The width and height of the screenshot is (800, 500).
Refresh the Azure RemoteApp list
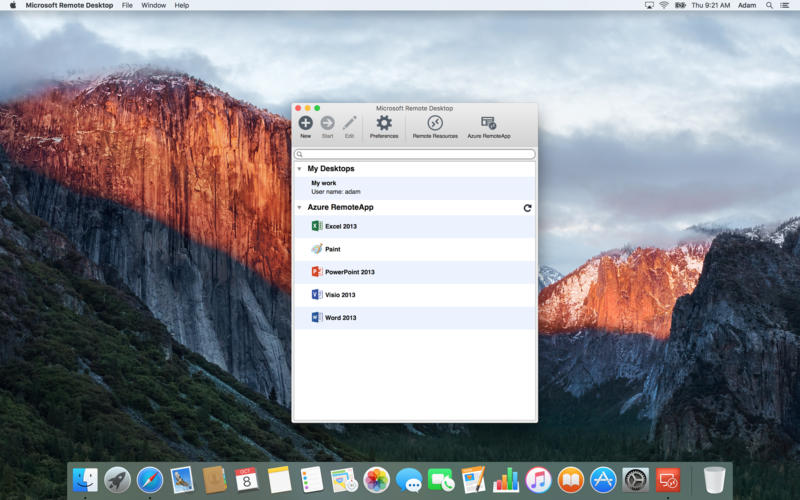pyautogui.click(x=527, y=208)
